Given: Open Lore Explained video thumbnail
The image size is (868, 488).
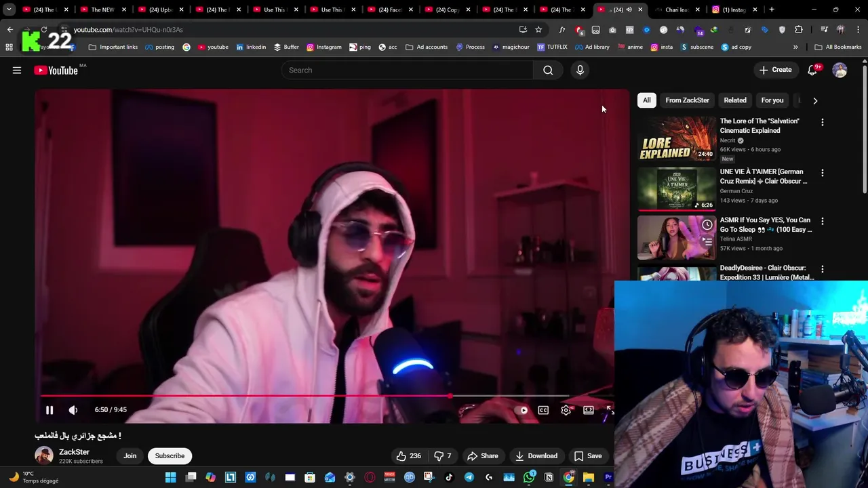Looking at the screenshot, I should click(677, 139).
